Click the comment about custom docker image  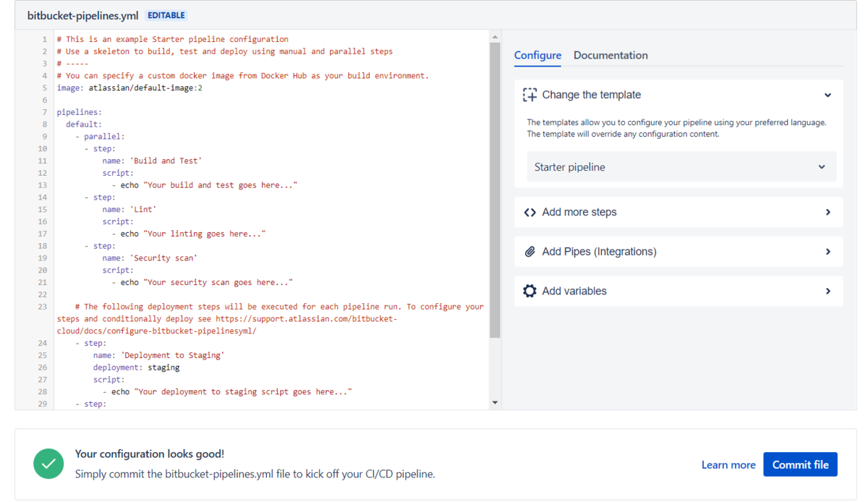tap(243, 76)
